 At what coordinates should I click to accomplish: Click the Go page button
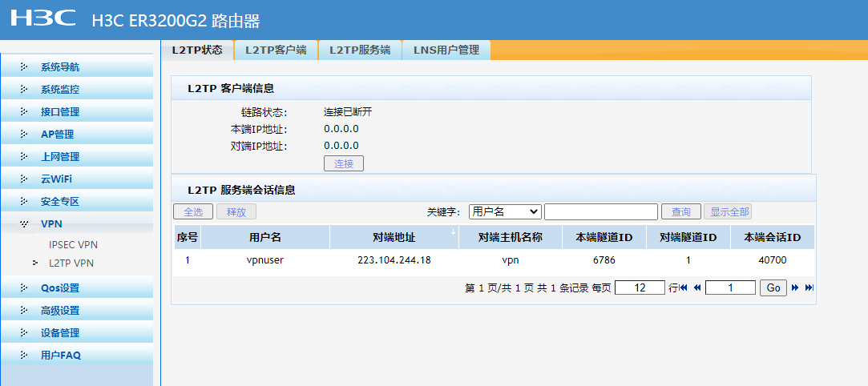pos(773,287)
